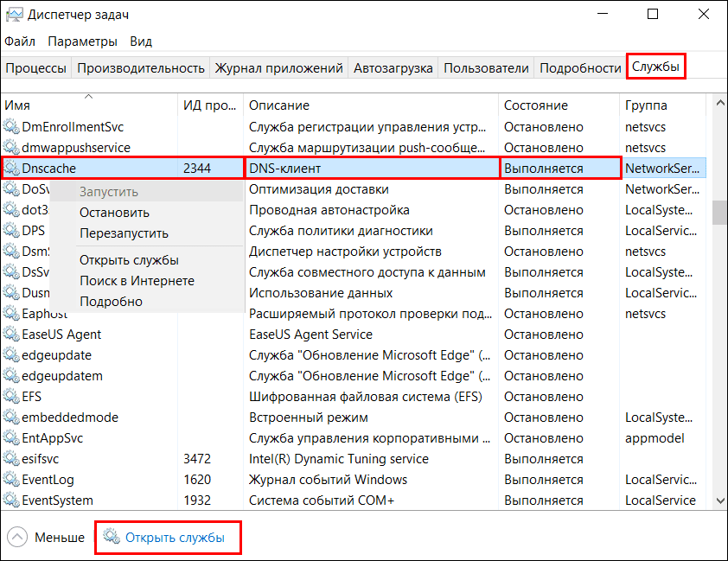Screen dimensions: 728x561
Task: Select the esifsvc service name
Action: pyautogui.click(x=41, y=459)
